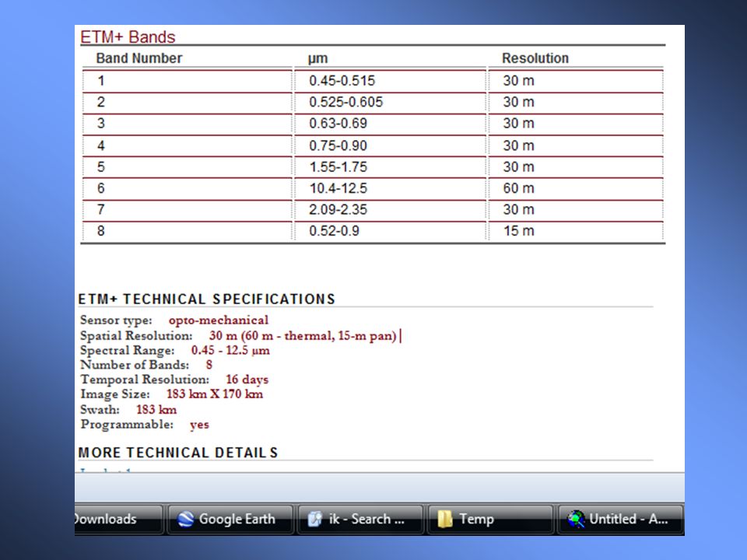The height and width of the screenshot is (560, 747).
Task: Click the Temp folder icon
Action: 445,519
